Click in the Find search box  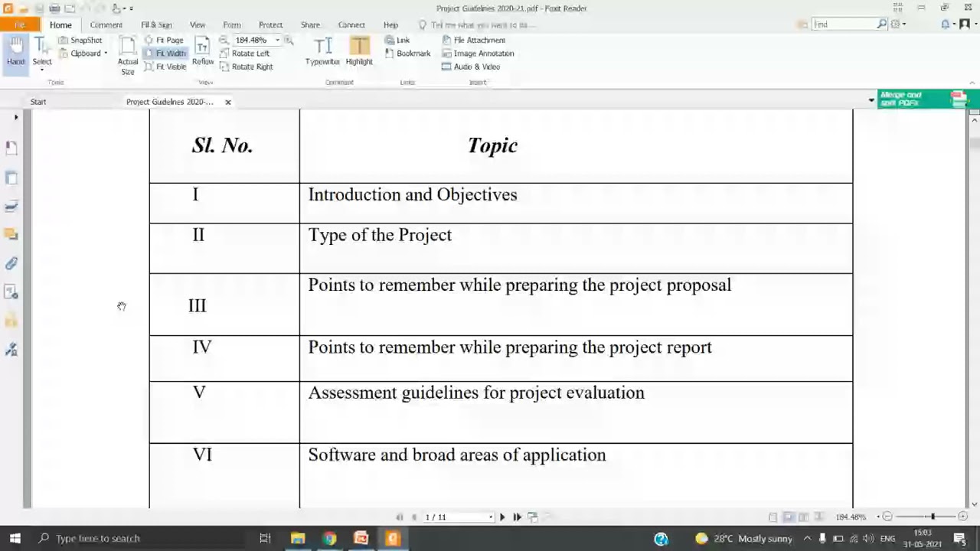tap(844, 24)
